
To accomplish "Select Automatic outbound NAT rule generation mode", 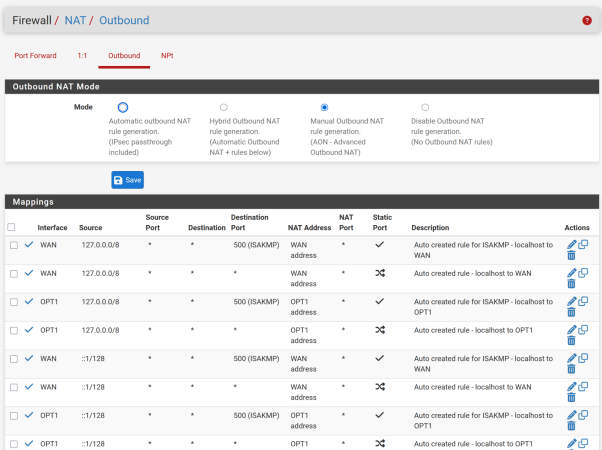I will (x=123, y=107).
